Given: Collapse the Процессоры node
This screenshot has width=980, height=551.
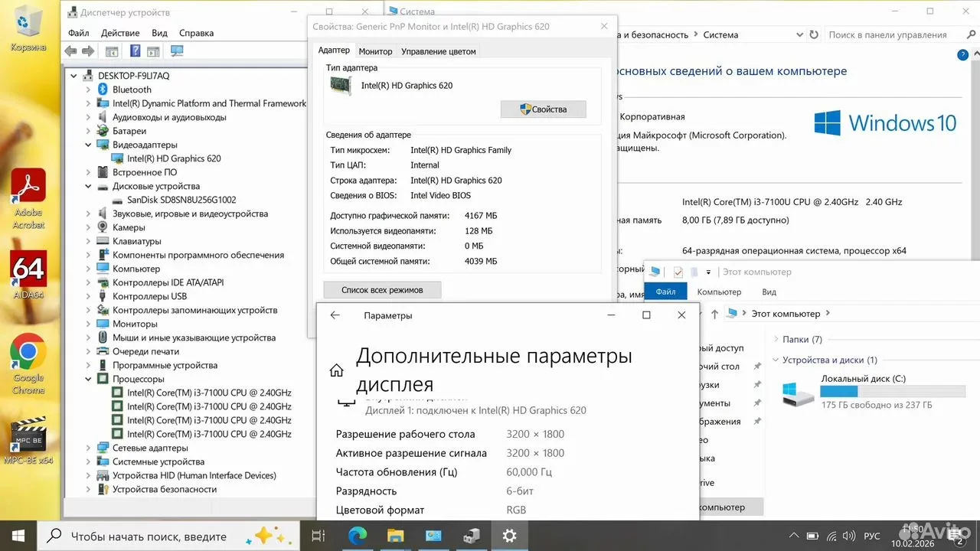Looking at the screenshot, I should tap(89, 379).
